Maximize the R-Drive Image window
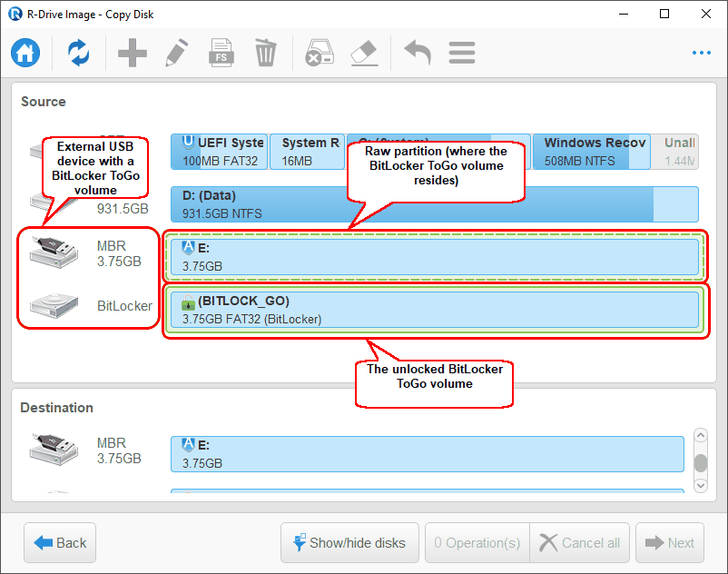This screenshot has width=728, height=574. pos(664,14)
